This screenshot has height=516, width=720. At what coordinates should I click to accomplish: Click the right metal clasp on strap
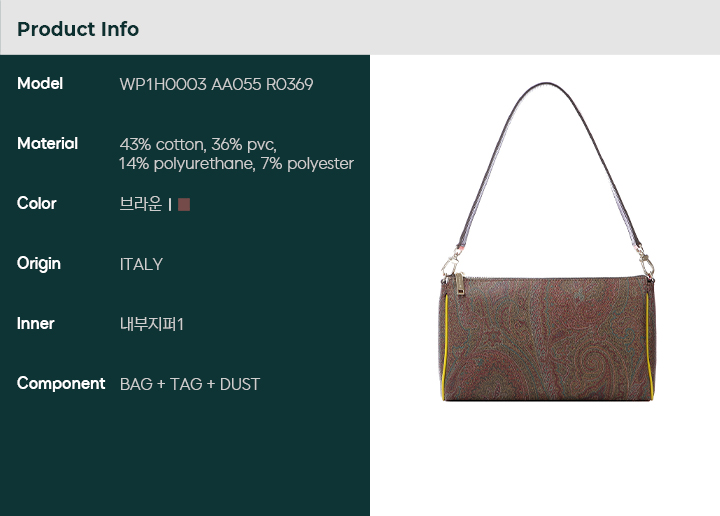click(646, 264)
